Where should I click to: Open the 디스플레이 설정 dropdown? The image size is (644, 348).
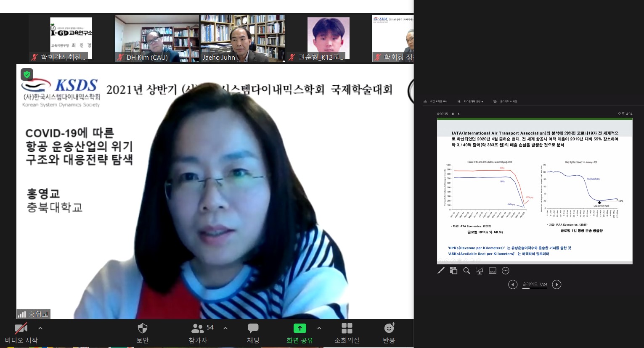pos(473,101)
